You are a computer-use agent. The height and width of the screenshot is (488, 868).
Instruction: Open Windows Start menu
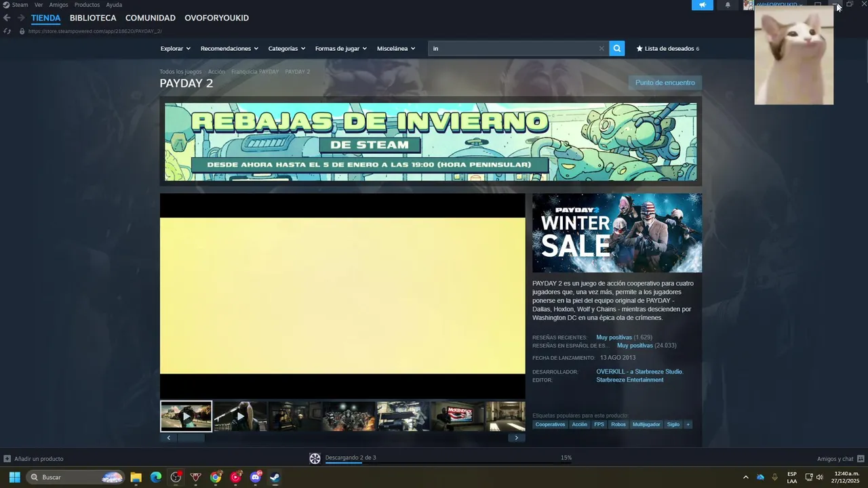[x=14, y=477]
